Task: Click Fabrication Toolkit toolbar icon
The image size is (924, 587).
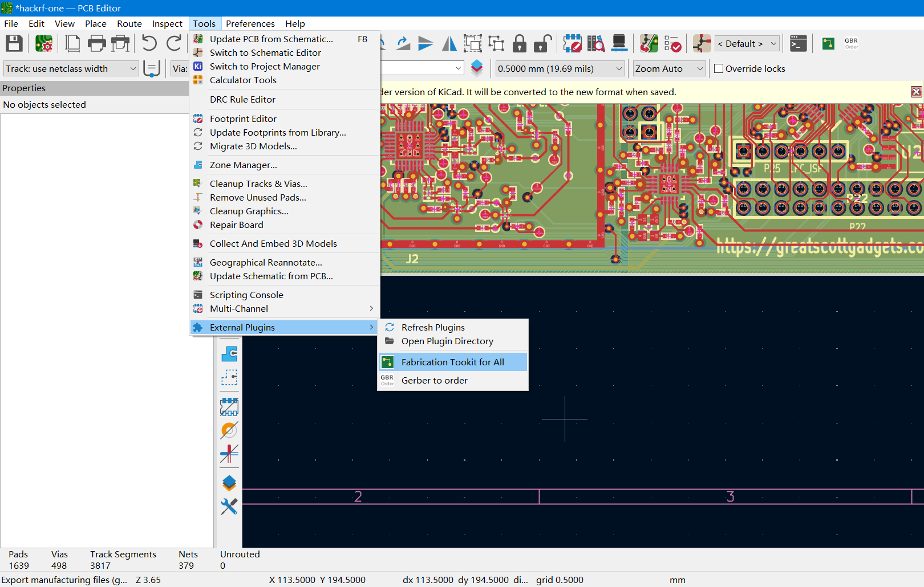Action: [x=828, y=44]
